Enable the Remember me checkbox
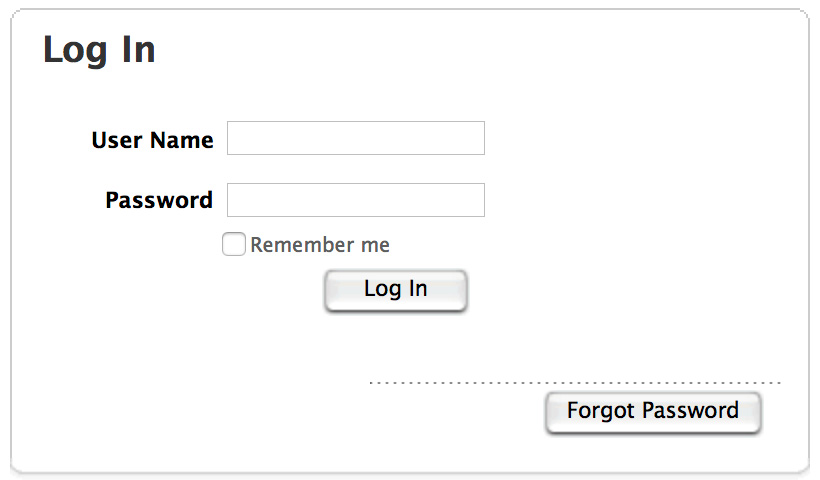 [x=233, y=245]
